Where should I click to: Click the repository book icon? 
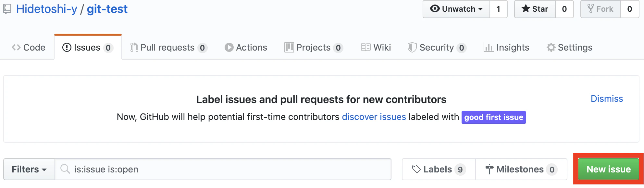point(7,9)
